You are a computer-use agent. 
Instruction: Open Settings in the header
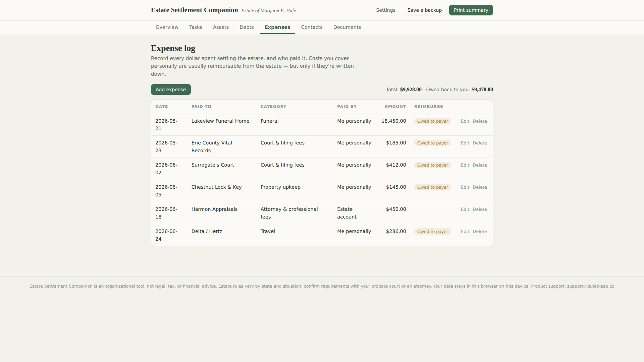coord(385,10)
